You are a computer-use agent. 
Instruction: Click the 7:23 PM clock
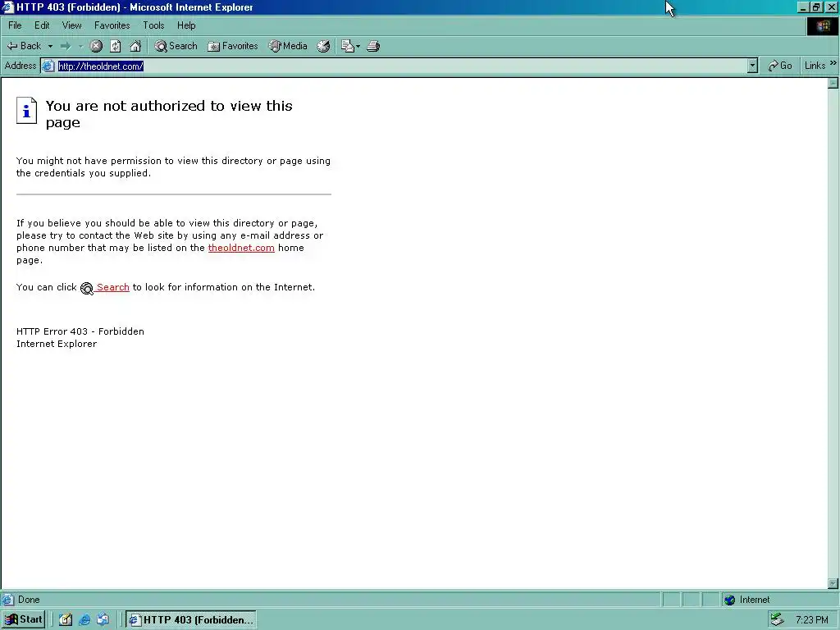pos(811,620)
